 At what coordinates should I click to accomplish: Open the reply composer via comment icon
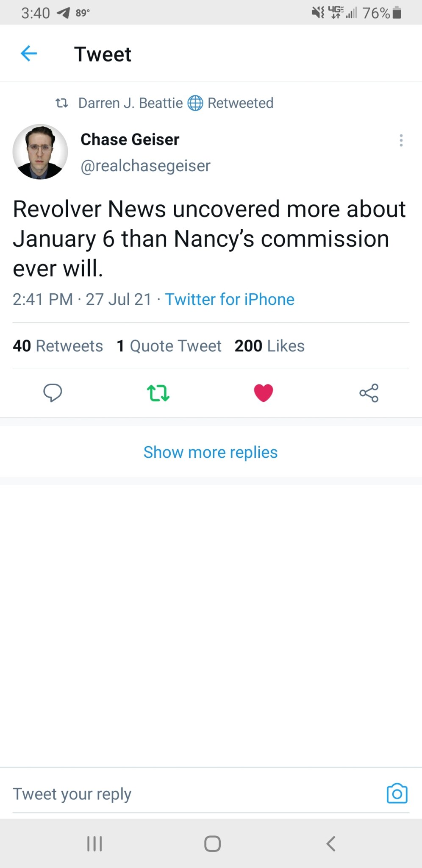[x=53, y=393]
